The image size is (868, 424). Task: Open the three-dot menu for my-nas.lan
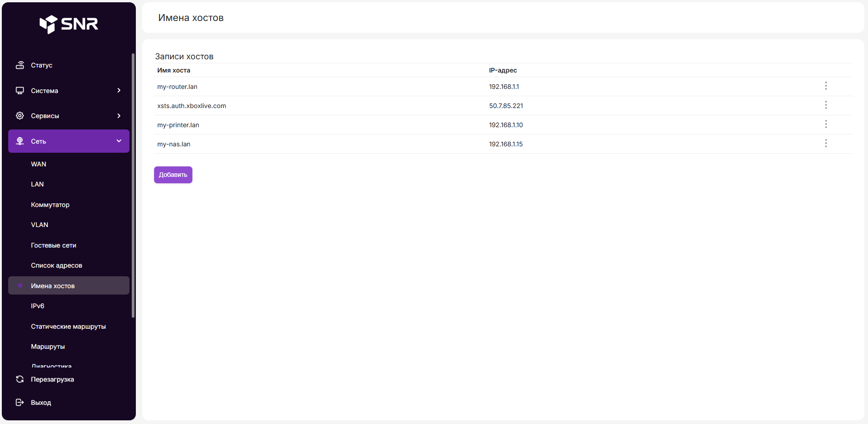pyautogui.click(x=826, y=144)
